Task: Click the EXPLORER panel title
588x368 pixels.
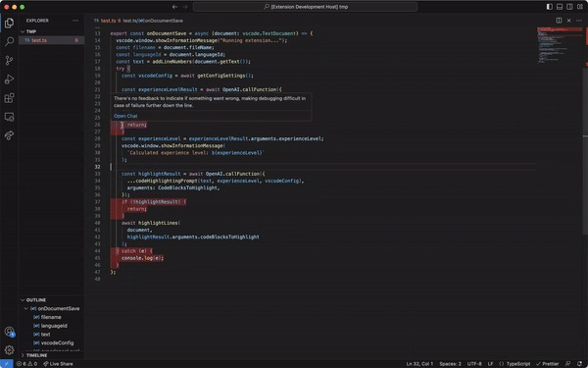Action: (37, 21)
